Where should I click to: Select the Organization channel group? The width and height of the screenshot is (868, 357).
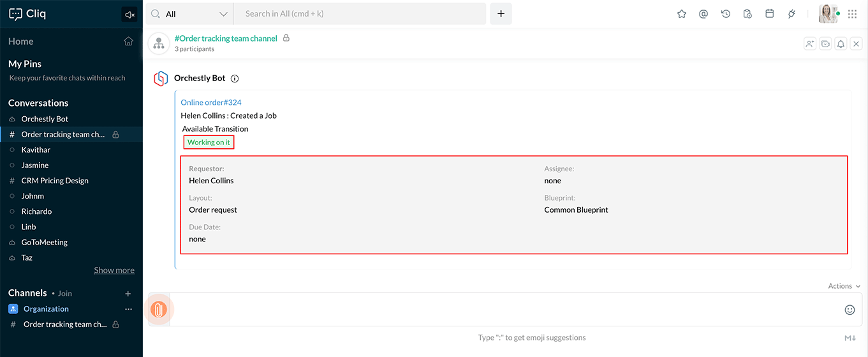click(x=46, y=309)
